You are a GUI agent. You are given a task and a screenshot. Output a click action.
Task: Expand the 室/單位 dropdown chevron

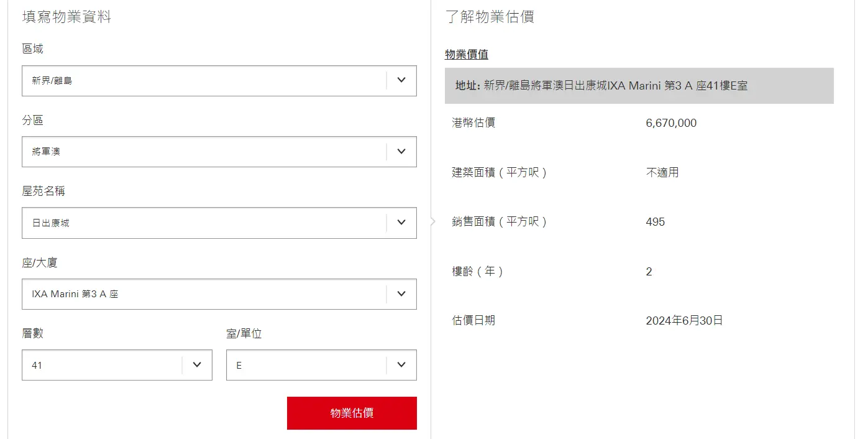tap(401, 365)
